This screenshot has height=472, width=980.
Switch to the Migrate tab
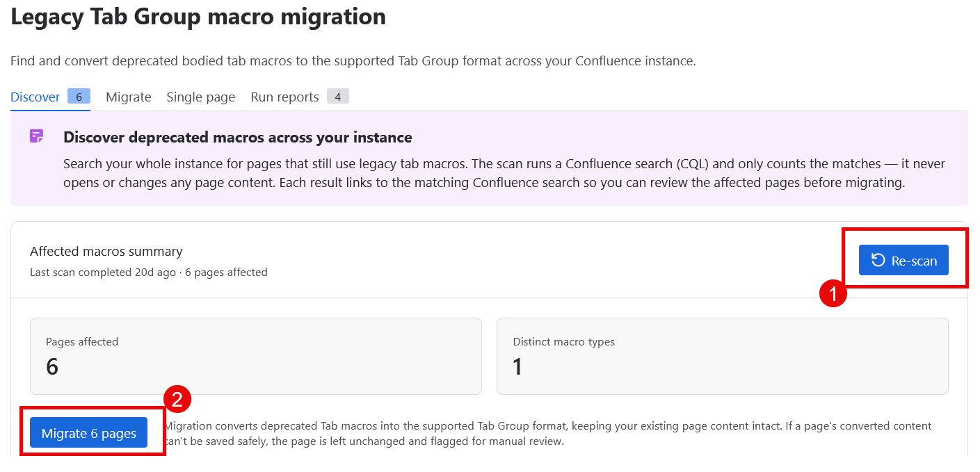click(x=129, y=97)
